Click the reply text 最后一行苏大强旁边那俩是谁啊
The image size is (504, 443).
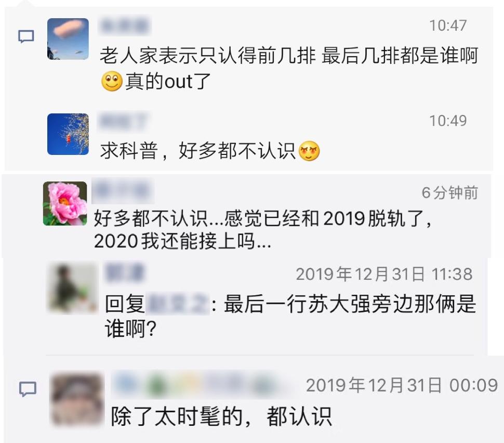(290, 316)
